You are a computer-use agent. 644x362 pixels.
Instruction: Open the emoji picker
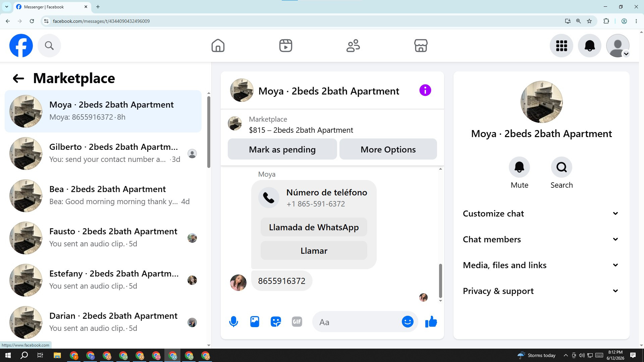point(408,322)
